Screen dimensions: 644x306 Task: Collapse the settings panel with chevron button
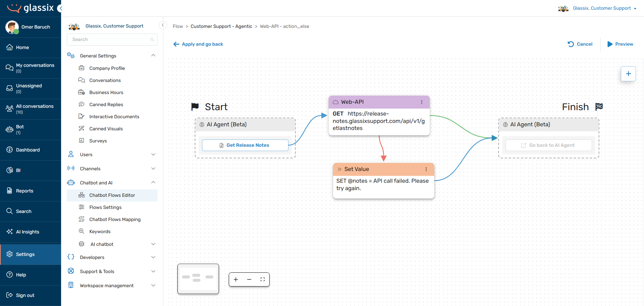click(163, 25)
